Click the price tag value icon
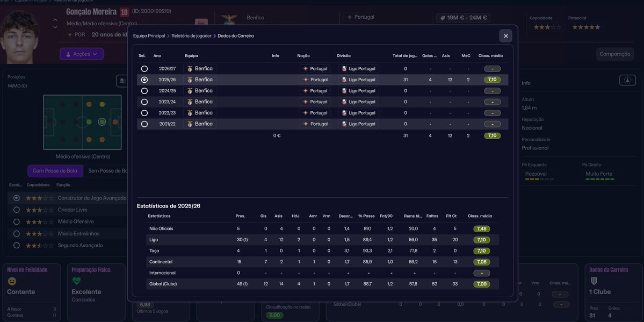Viewport: 644px width, 322px height. (443, 18)
